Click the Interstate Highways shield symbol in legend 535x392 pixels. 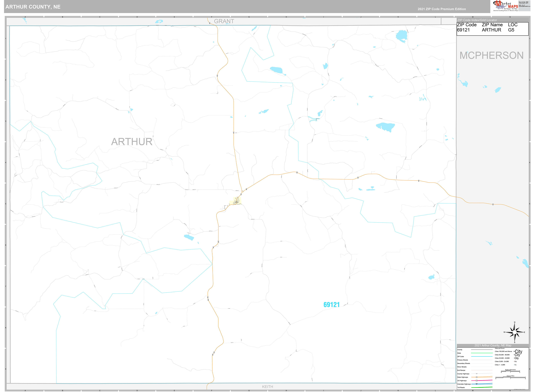tap(476, 384)
